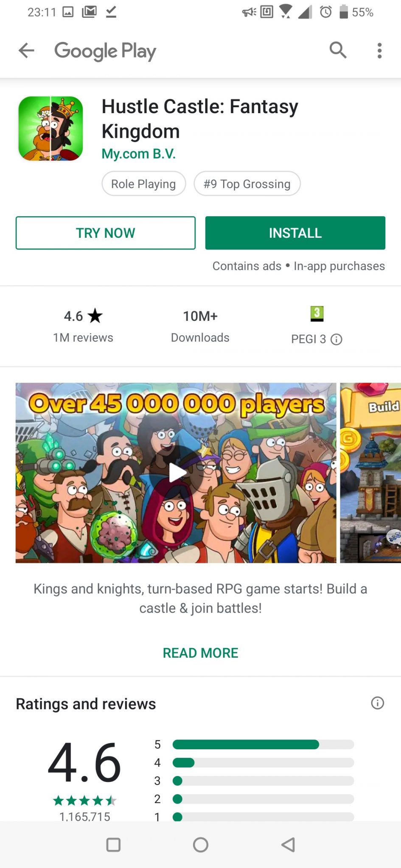Expand description with READ MORE

pyautogui.click(x=200, y=653)
